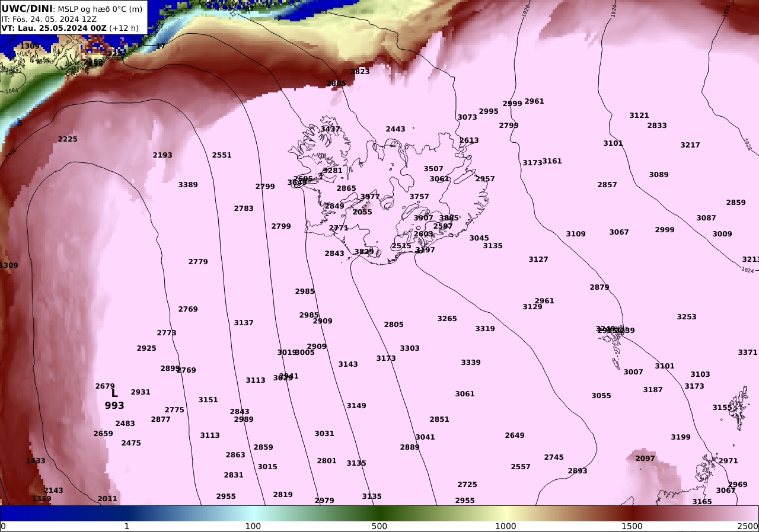This screenshot has height=532, width=759.
Task: Click the height value 2745
Action: pyautogui.click(x=554, y=457)
